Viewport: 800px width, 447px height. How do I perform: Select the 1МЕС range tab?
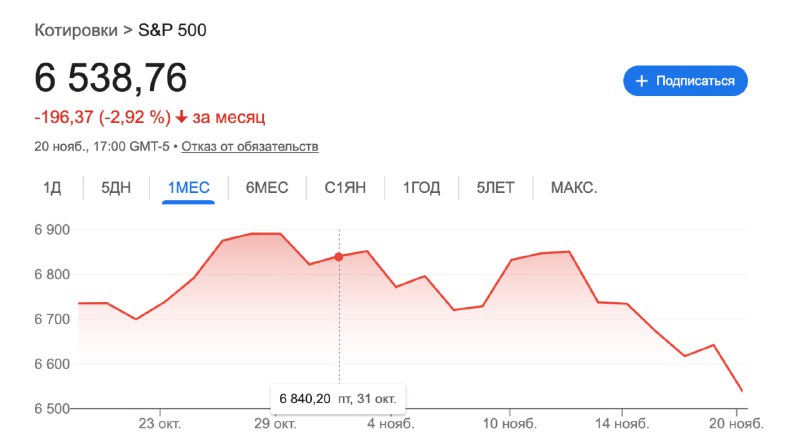(189, 187)
